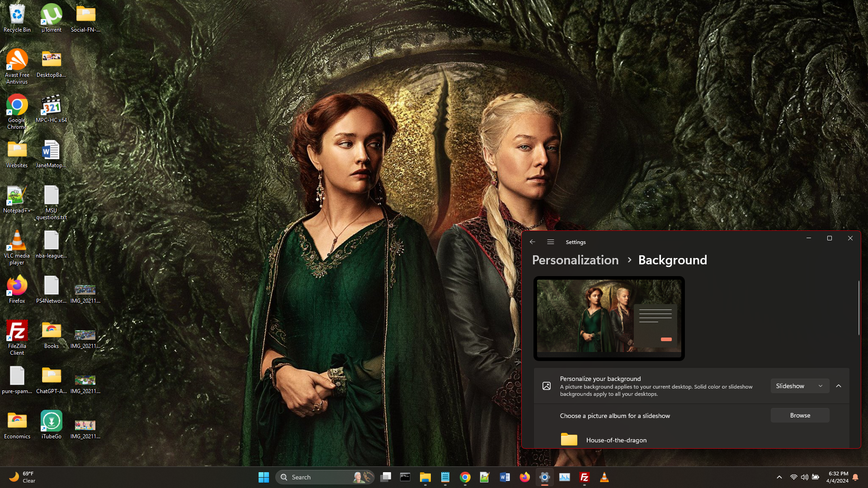Screen dimensions: 868x488
Task: Open the blue notepad icon in taskbar
Action: point(445,477)
